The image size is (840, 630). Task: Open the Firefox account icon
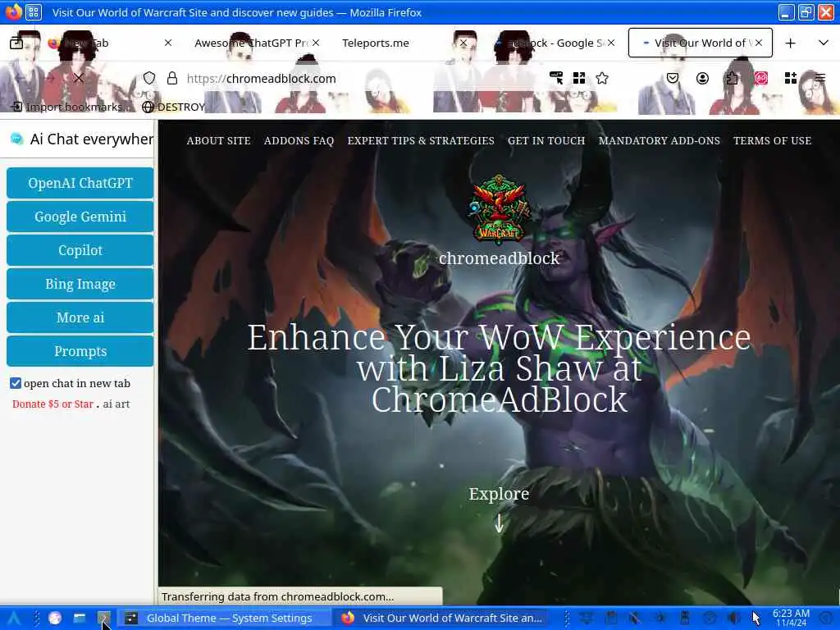[702, 78]
